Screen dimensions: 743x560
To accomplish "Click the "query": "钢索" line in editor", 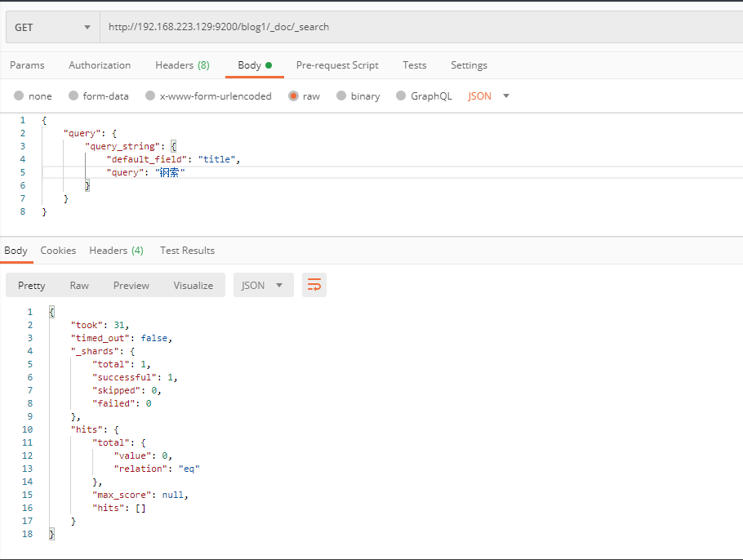I will [x=145, y=172].
